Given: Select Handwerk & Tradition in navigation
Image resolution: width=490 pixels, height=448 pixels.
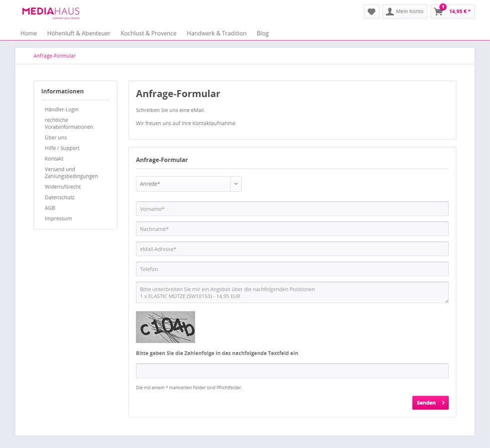Looking at the screenshot, I should [x=216, y=33].
